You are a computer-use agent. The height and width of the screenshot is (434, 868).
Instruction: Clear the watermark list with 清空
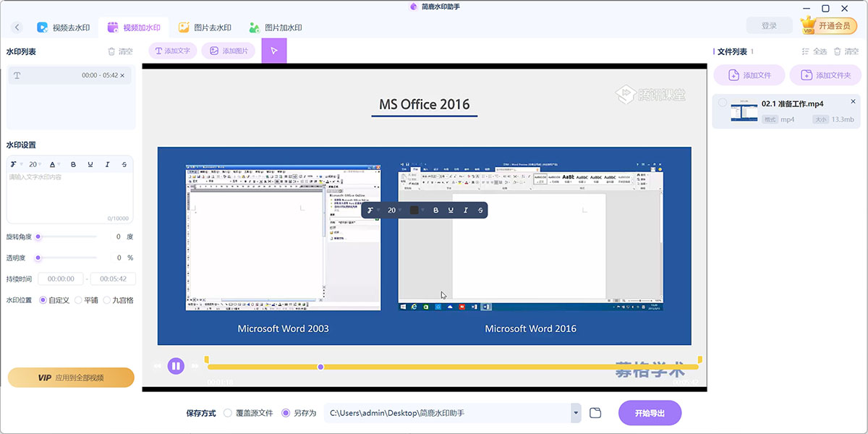coord(121,51)
